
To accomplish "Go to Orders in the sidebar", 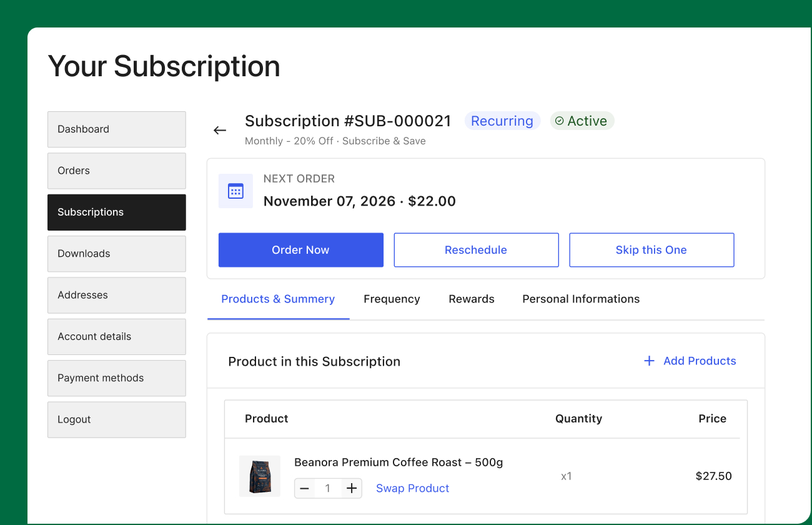I will click(x=117, y=171).
